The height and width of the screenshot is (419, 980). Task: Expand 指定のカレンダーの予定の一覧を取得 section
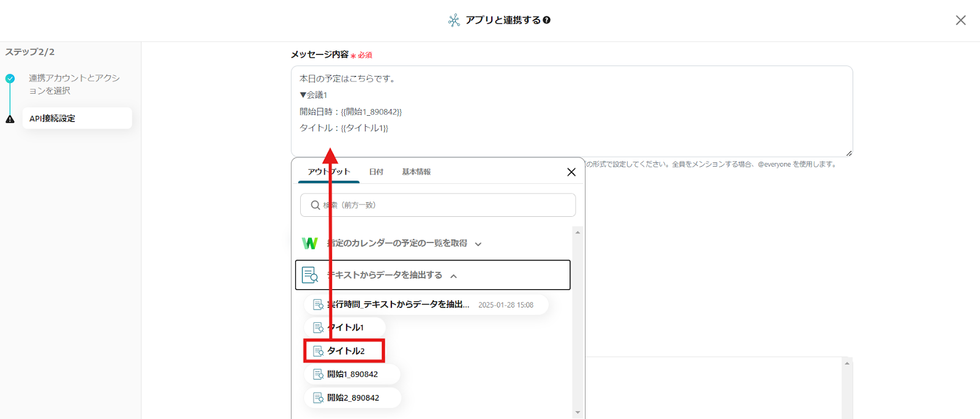pos(478,244)
